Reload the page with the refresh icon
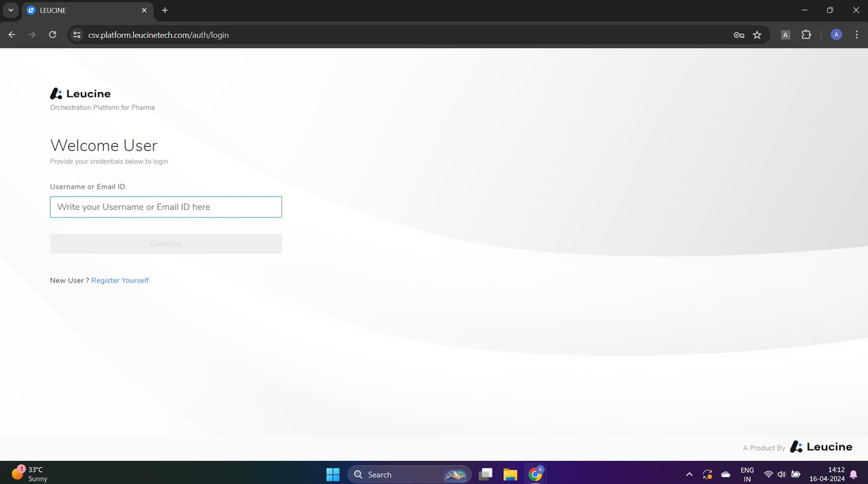 tap(52, 35)
